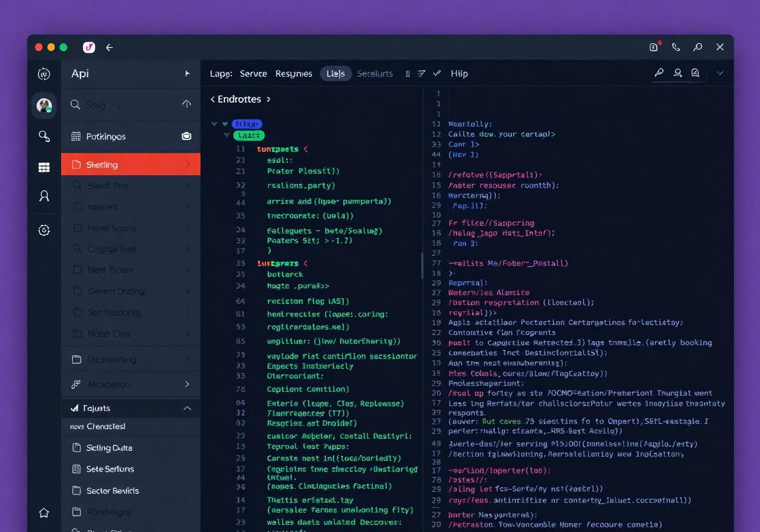Image resolution: width=760 pixels, height=532 pixels.
Task: Open the Sacter Benfids item
Action: point(131,490)
